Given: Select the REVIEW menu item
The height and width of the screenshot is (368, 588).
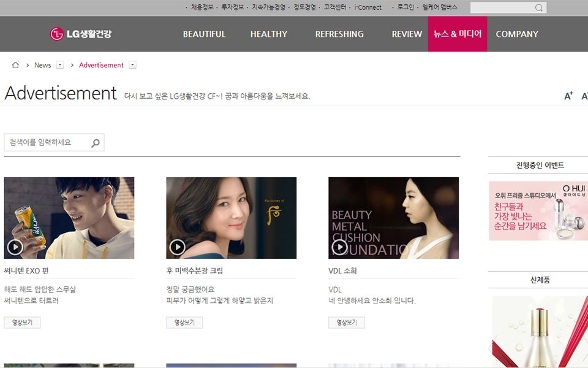Looking at the screenshot, I should (x=407, y=34).
